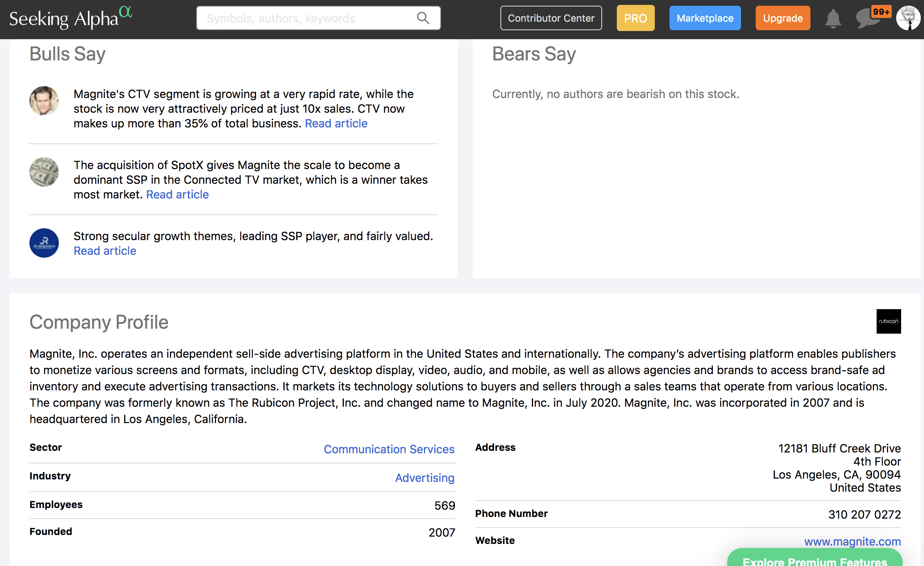Open the notifications bell
924x566 pixels.
tap(833, 19)
